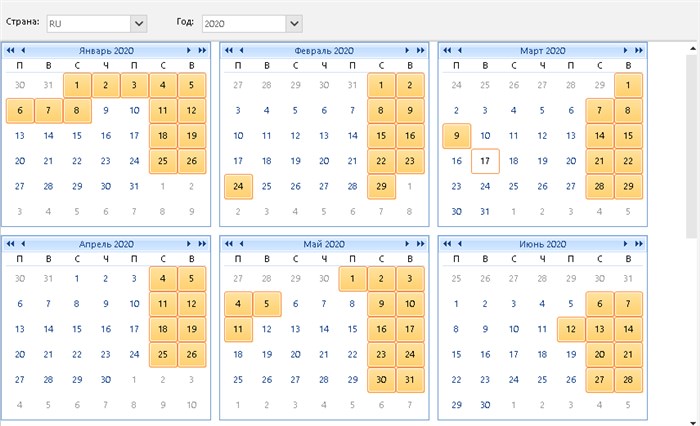Jump to previous year in Март 2020 header
The height and width of the screenshot is (426, 700).
[447, 50]
